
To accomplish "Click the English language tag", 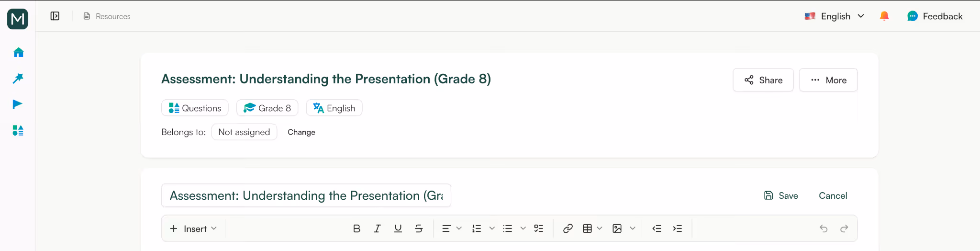I will pos(334,108).
